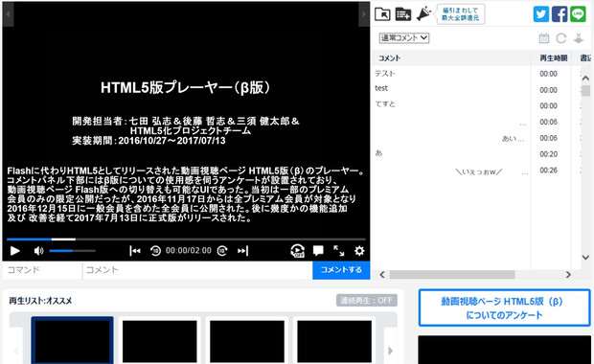Click the 00:20 playback time cell
This screenshot has height=364, width=594.
coord(549,154)
